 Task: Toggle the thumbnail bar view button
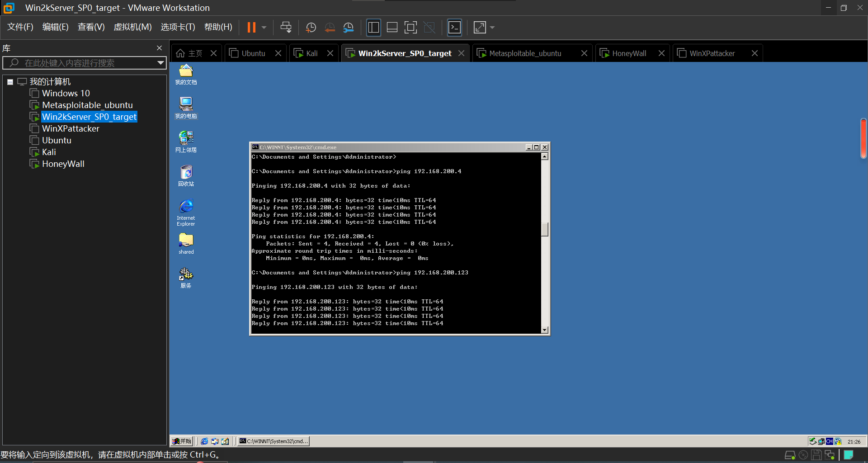tap(392, 28)
